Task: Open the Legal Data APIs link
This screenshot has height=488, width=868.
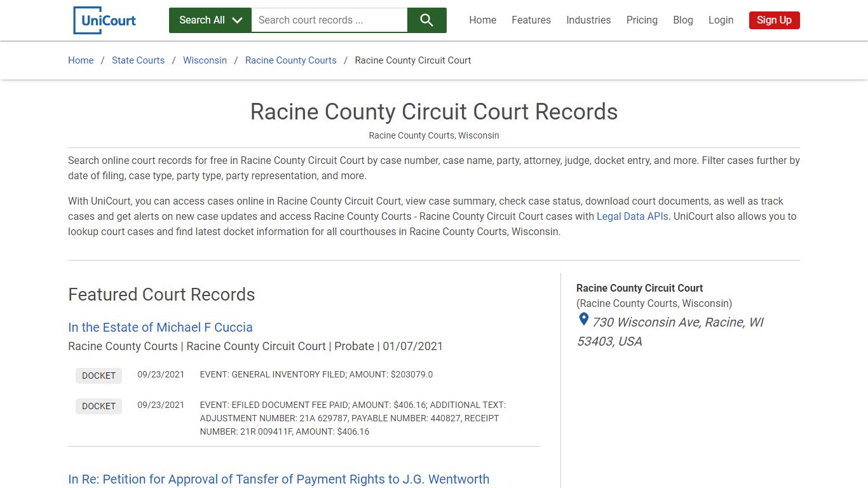Action: pyautogui.click(x=632, y=216)
